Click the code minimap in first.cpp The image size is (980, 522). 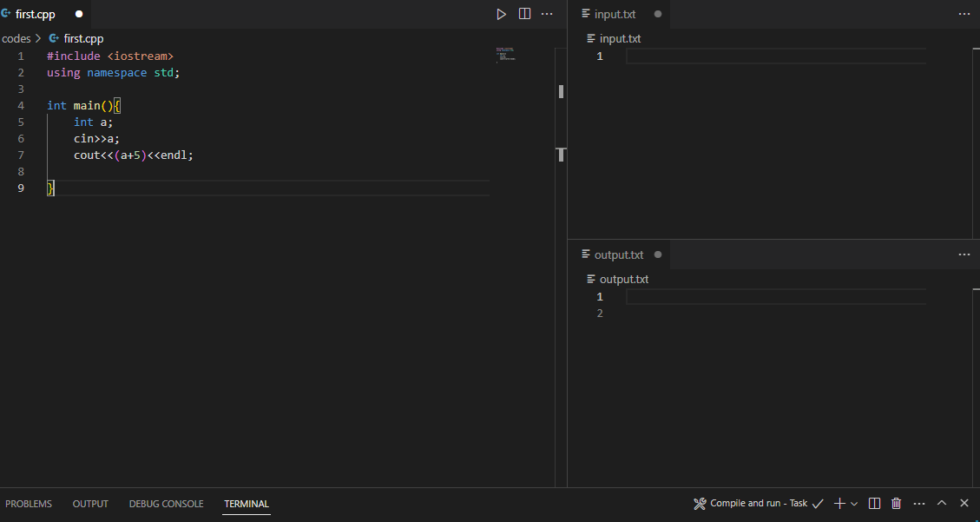[506, 54]
